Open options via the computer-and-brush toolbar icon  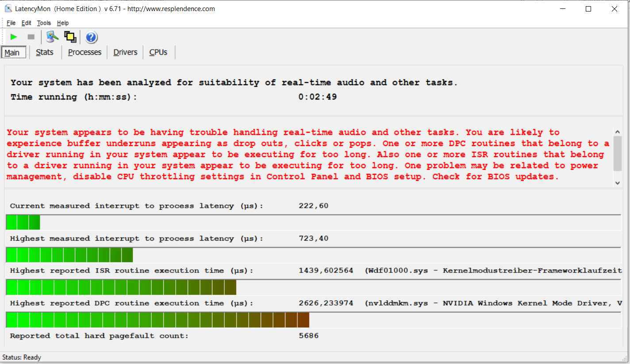(x=52, y=37)
